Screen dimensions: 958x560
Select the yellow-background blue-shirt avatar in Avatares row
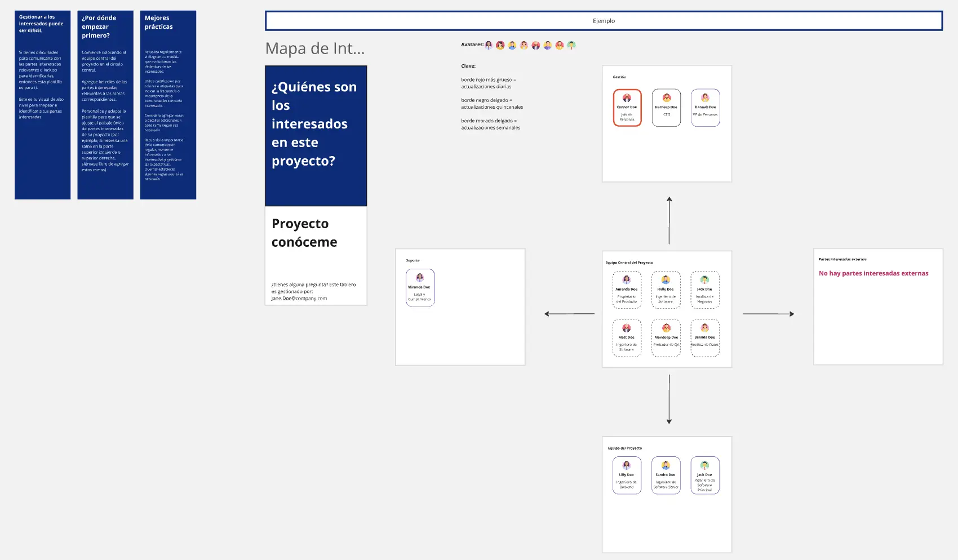[x=512, y=45]
